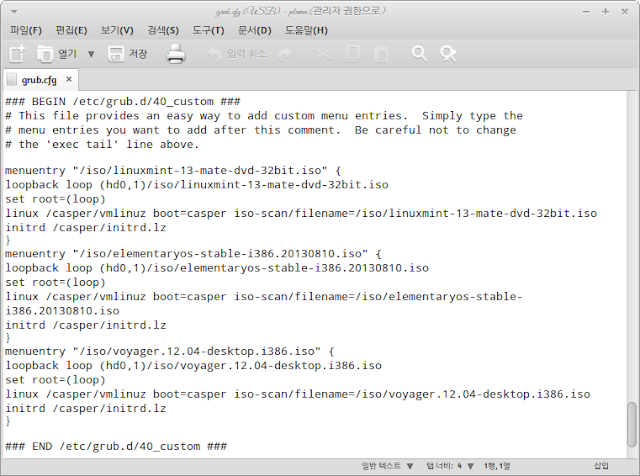The height and width of the screenshot is (476, 640).
Task: Click the comment line starting '# menu entries you want'
Action: [260, 130]
